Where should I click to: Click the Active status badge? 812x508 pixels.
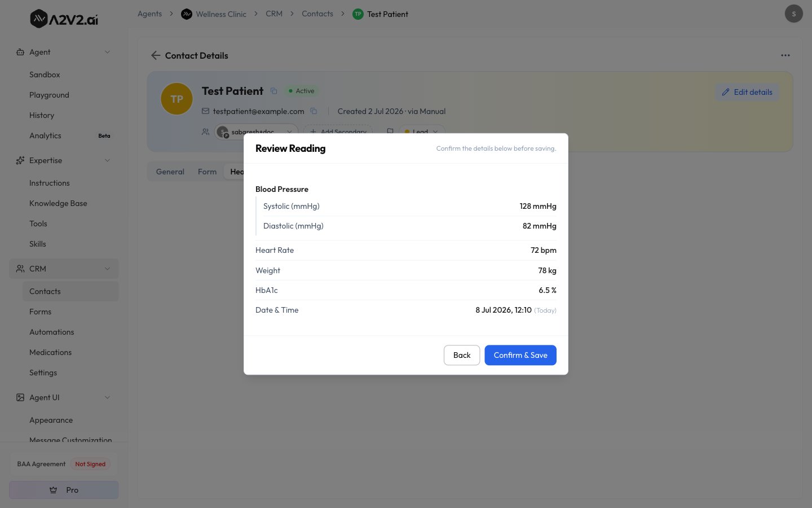coord(301,91)
